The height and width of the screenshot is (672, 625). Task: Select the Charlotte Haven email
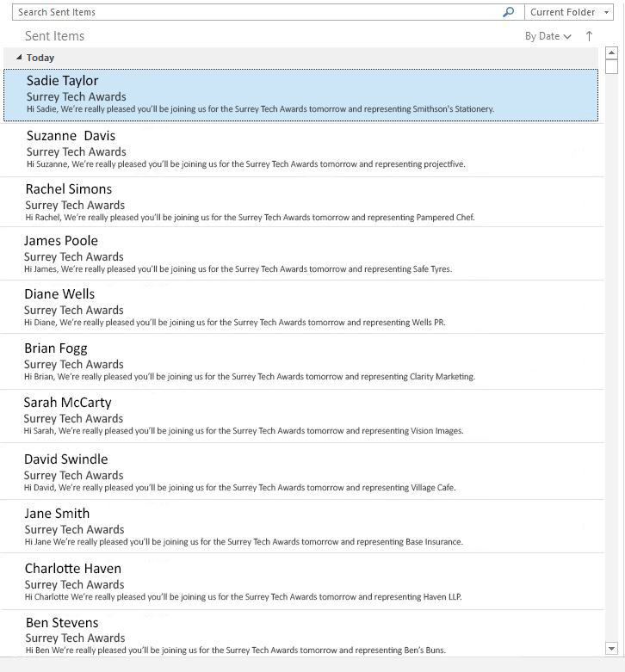click(x=302, y=581)
